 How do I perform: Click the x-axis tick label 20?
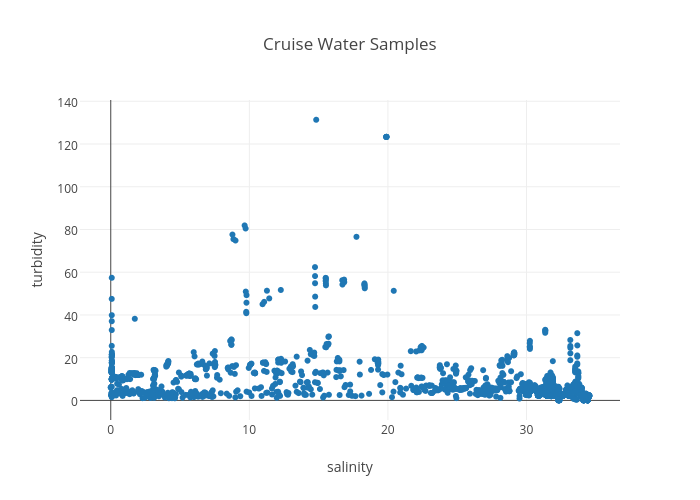[x=388, y=429]
